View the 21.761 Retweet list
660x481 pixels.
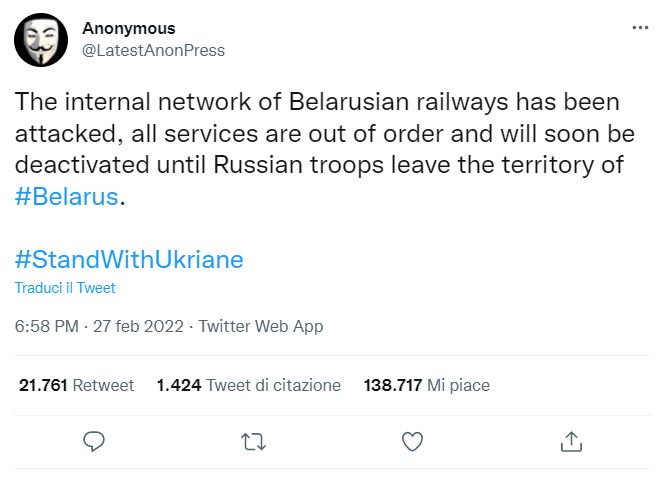(x=76, y=385)
